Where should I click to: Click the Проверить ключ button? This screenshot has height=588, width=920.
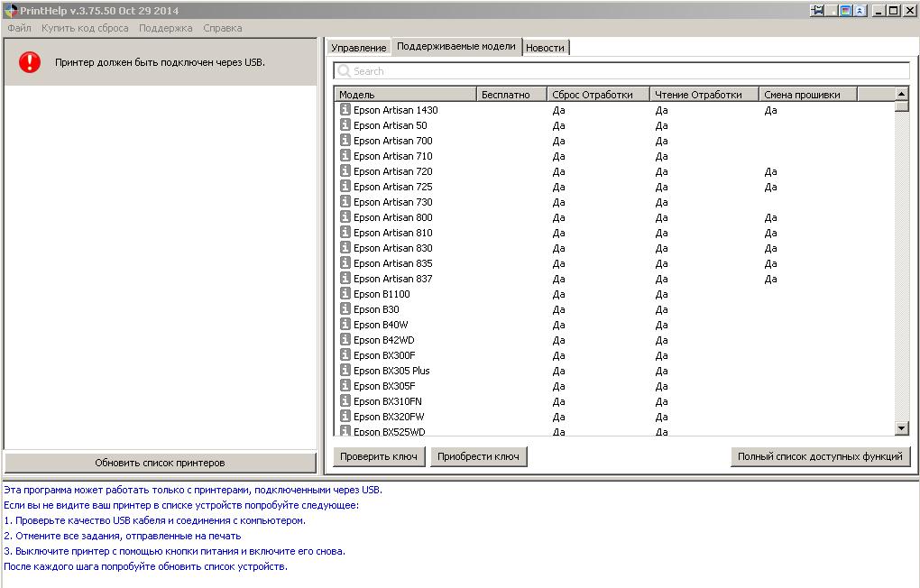379,456
